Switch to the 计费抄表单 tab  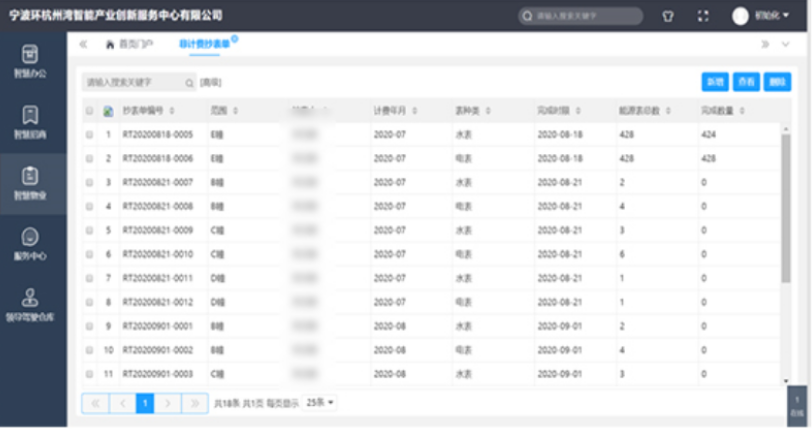[205, 45]
